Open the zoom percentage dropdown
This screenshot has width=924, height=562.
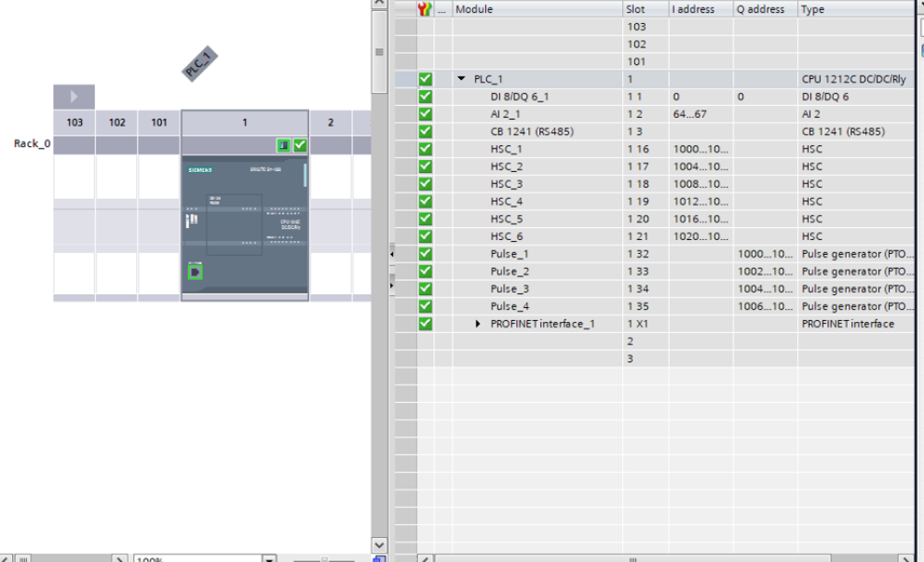(x=269, y=557)
